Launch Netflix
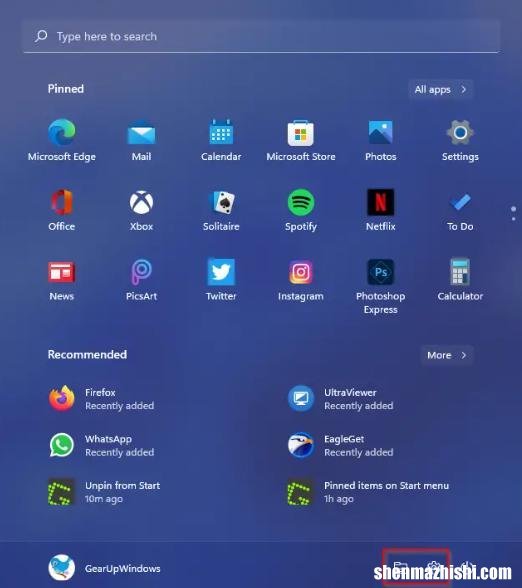 (x=381, y=210)
